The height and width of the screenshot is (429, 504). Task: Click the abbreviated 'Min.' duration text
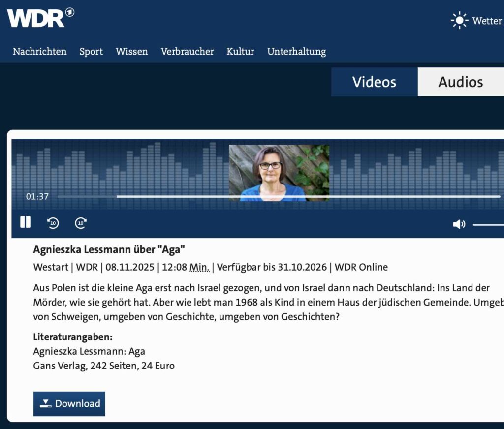pos(200,268)
